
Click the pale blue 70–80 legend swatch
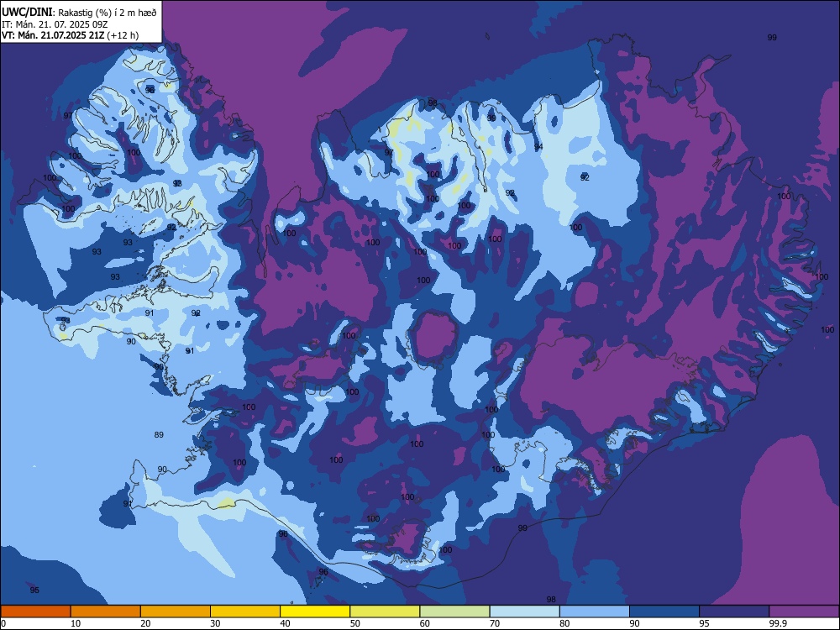[525, 612]
